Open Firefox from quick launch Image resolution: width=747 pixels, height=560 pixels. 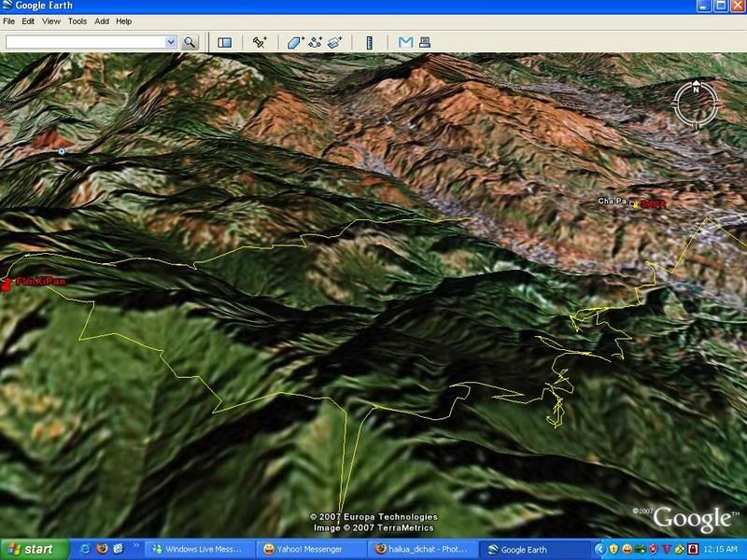click(x=102, y=549)
